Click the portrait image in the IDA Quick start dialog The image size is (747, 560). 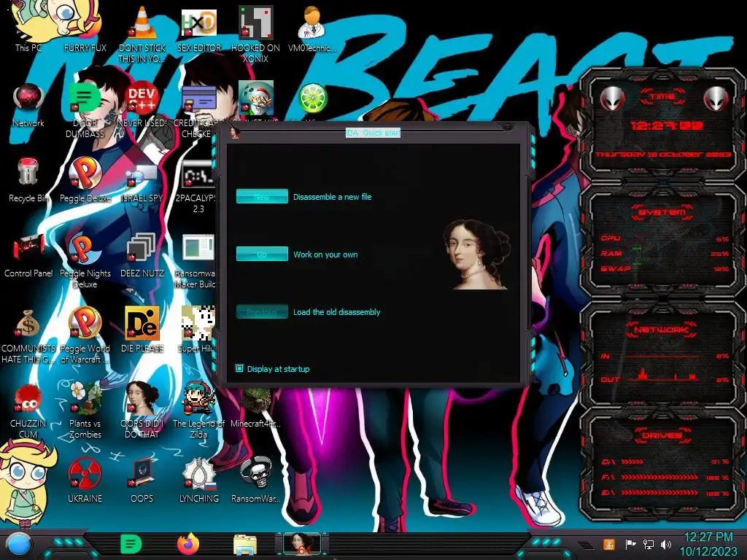476,254
